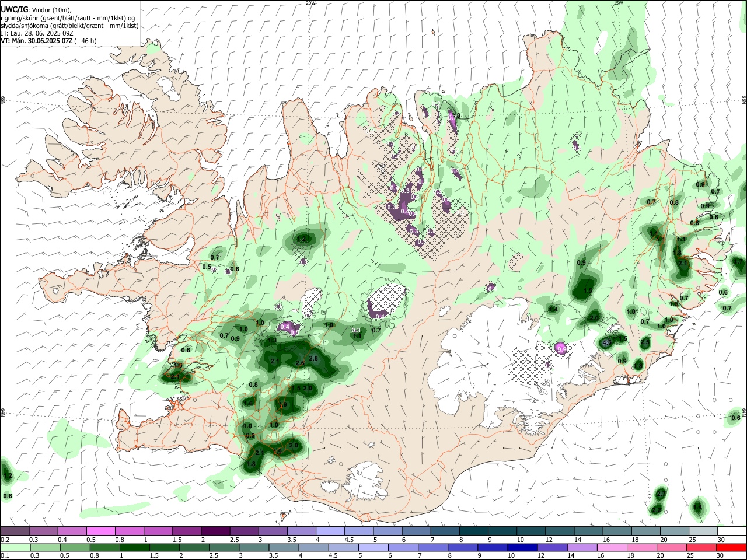The height and width of the screenshot is (560, 747).
Task: Select the snow legend swatch between 1.5 and 2
Action: pyautogui.click(x=186, y=531)
